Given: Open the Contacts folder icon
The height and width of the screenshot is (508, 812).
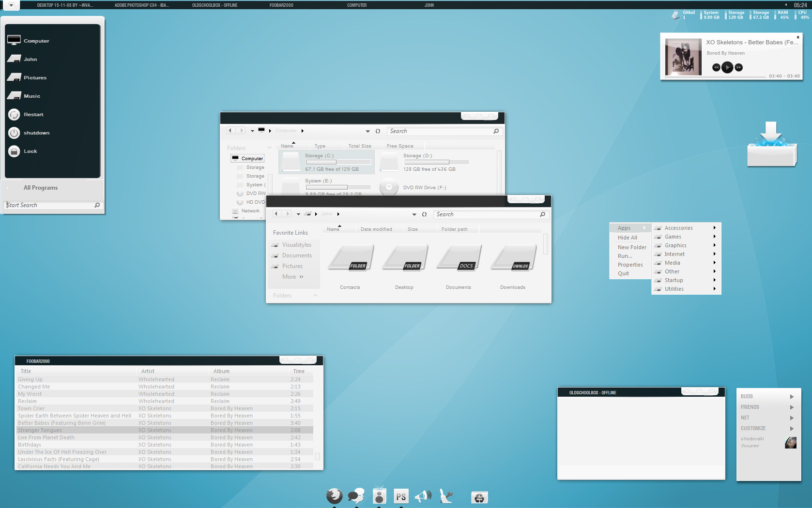Looking at the screenshot, I should click(x=351, y=257).
